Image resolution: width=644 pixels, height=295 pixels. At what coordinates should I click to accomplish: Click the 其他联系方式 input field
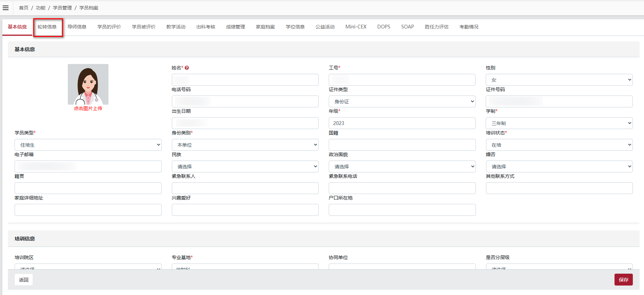(559, 188)
